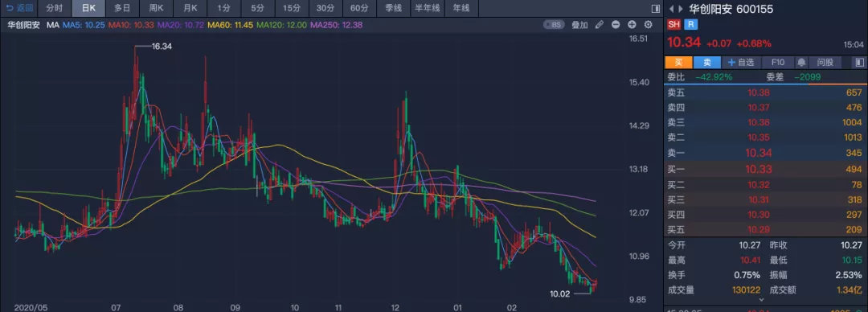
Task: Open the 季线 tab
Action: point(393,8)
